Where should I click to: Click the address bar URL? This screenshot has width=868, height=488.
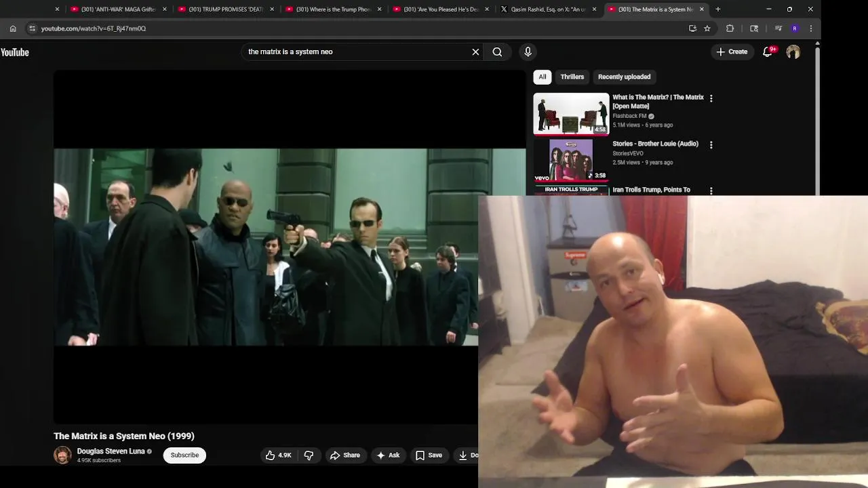(94, 28)
